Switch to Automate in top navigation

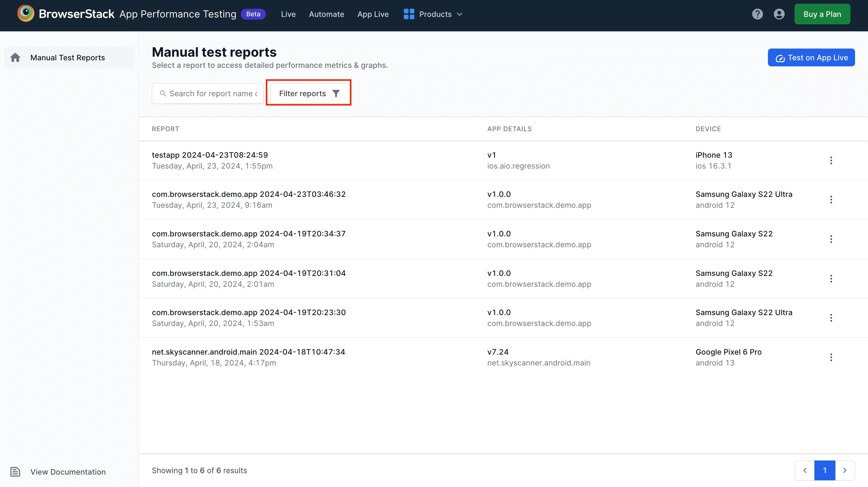(x=326, y=14)
